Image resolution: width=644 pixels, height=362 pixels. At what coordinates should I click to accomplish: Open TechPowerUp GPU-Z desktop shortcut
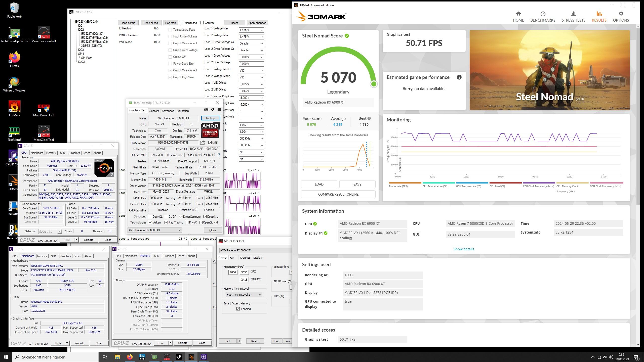click(x=14, y=35)
